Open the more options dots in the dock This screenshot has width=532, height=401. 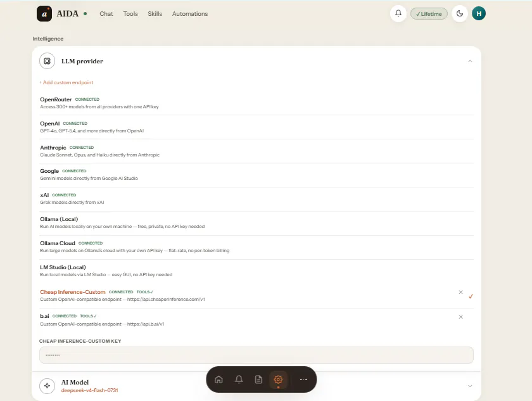click(303, 379)
